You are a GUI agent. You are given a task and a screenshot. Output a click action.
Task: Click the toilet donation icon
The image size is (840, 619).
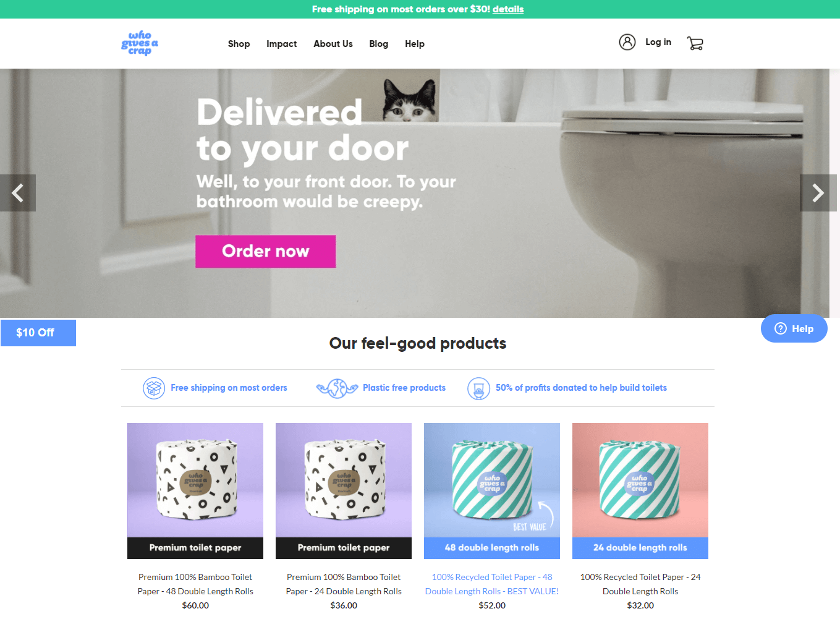click(x=478, y=388)
